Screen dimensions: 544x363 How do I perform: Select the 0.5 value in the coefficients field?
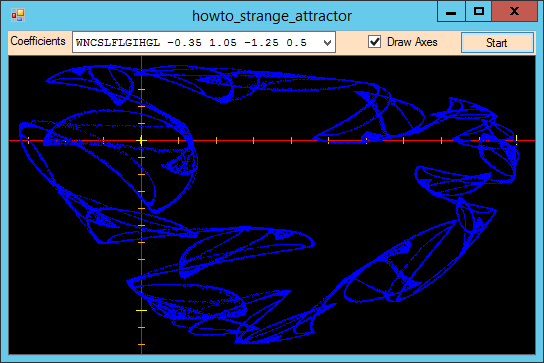[297, 43]
